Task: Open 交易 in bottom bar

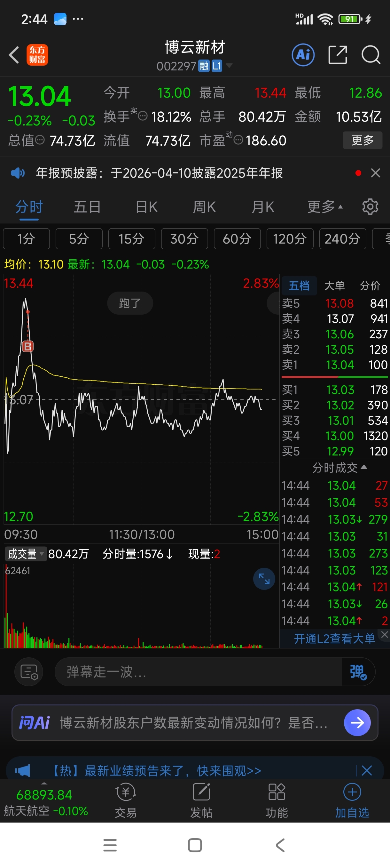Action: (126, 800)
